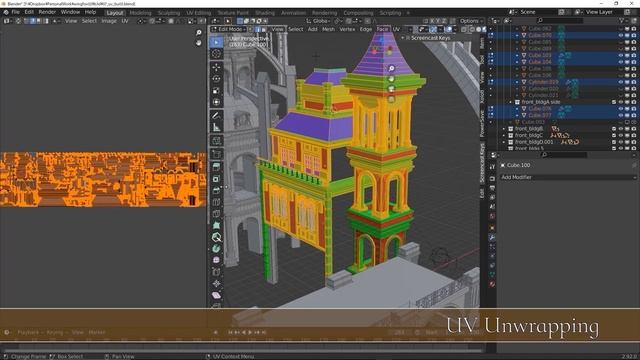Open the Render properties tab
This screenshot has height=360, width=640.
point(492,178)
